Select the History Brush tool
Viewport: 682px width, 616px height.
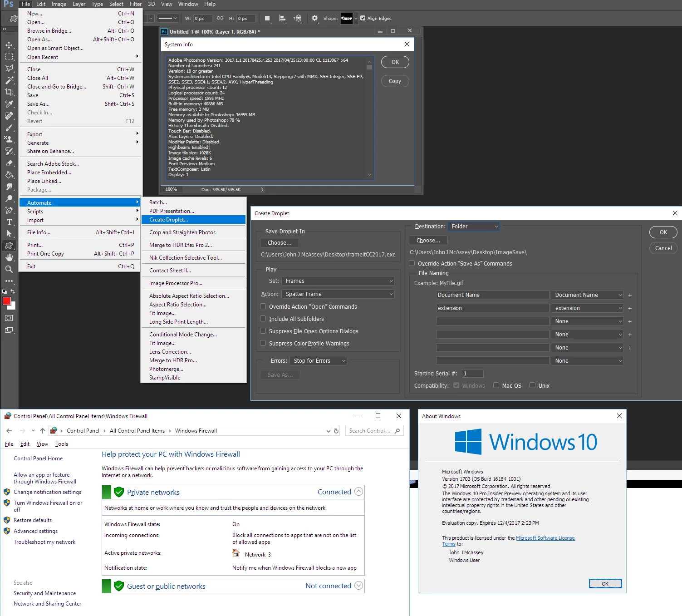9,151
